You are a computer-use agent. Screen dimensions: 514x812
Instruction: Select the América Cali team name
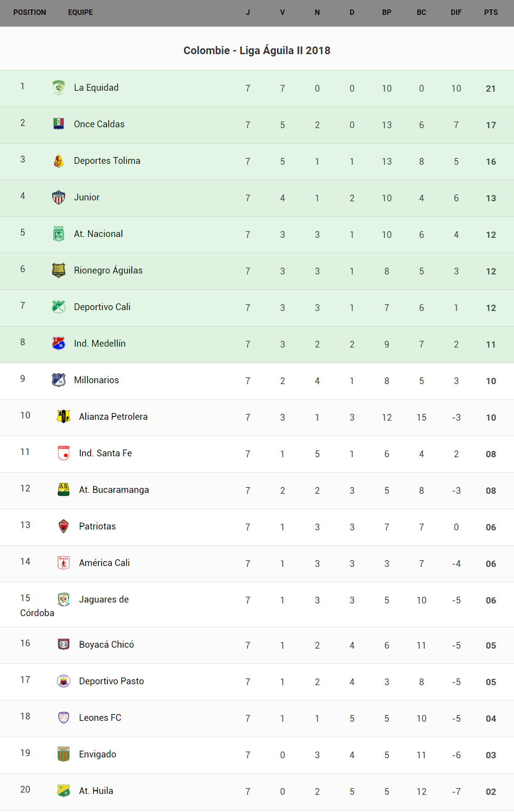coord(104,563)
